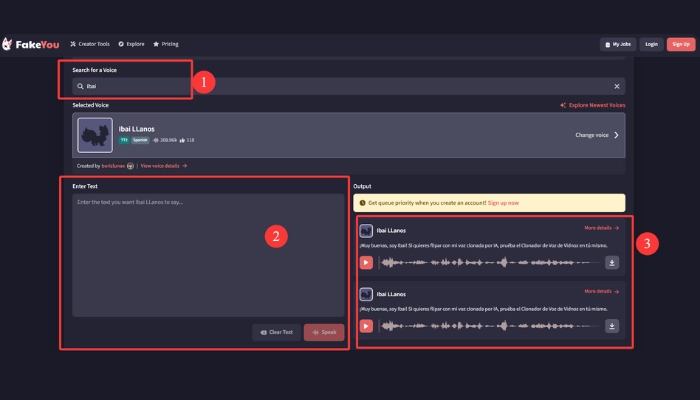Screen dimensions: 700x400
Task: Focus the Search for a Voice field
Action: coord(349,86)
